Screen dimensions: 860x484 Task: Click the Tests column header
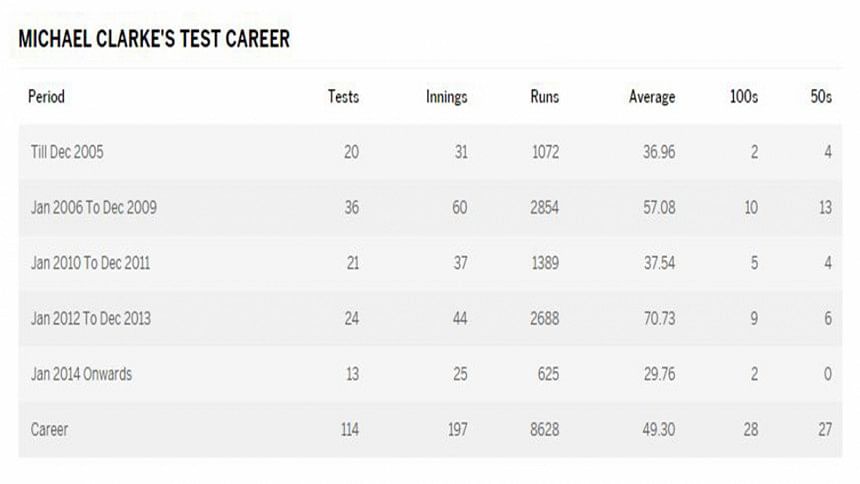343,97
